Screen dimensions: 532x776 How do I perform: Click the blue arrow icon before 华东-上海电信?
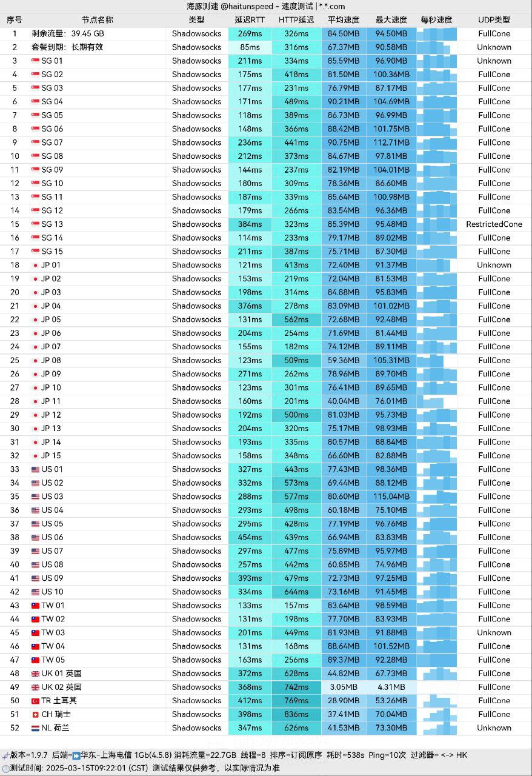coord(76,756)
